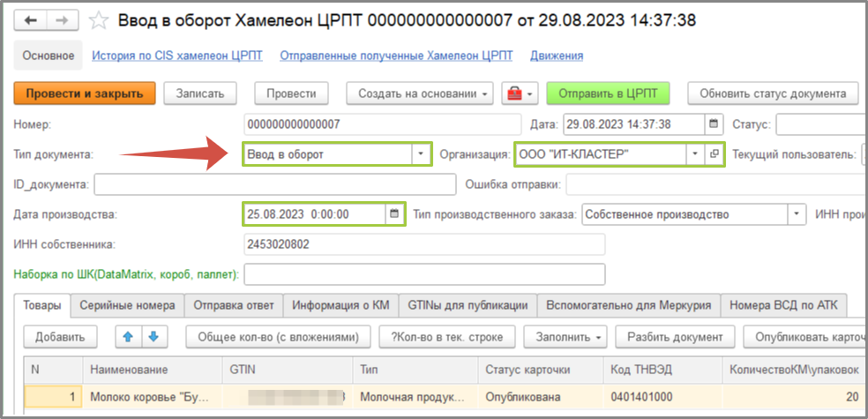Move row up with blue up arrow
Viewport: 868px width, 419px height.
pos(129,336)
